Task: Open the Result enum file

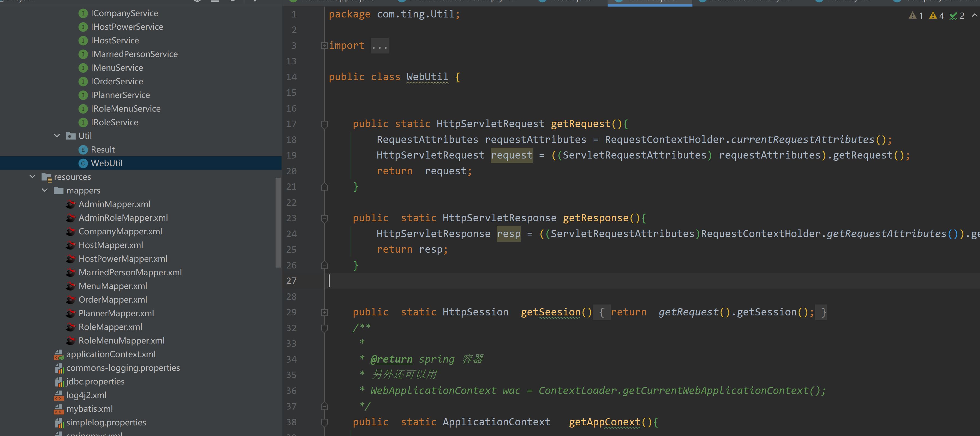Action: (102, 150)
